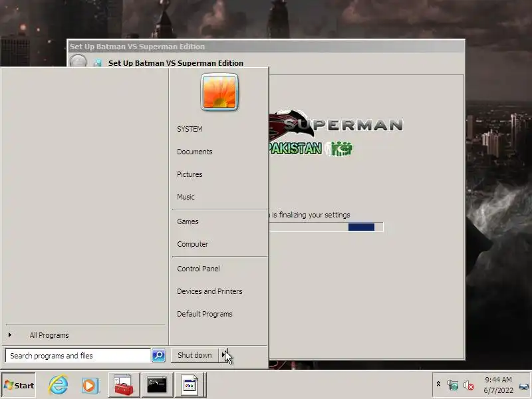
Task: Open Music from the Start menu
Action: click(x=186, y=197)
